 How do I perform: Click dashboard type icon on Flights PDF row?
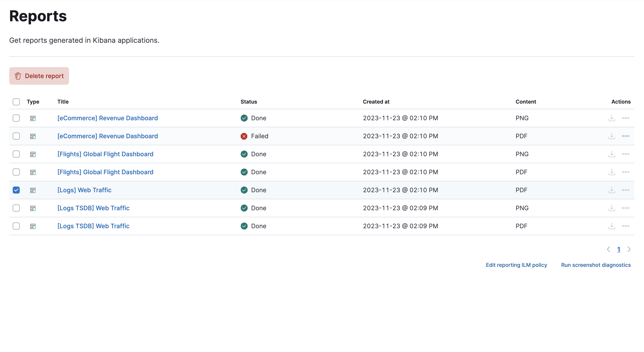(x=33, y=172)
